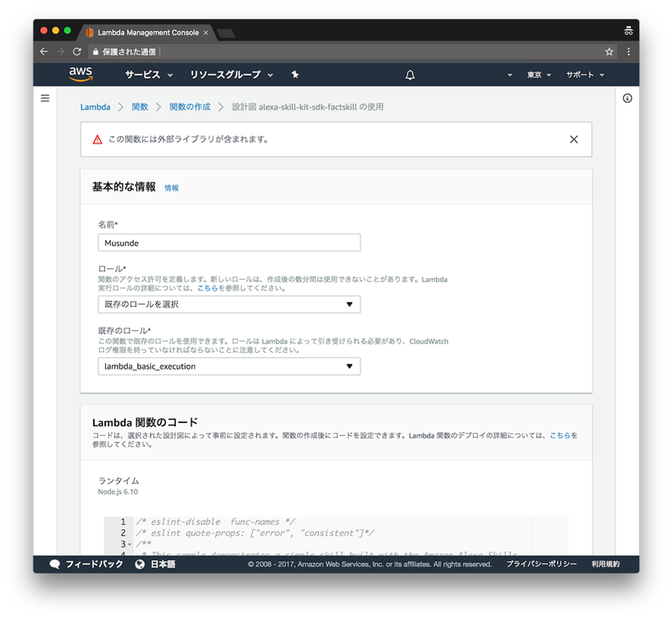Open the hamburger sidebar menu
The width and height of the screenshot is (672, 620).
45,98
